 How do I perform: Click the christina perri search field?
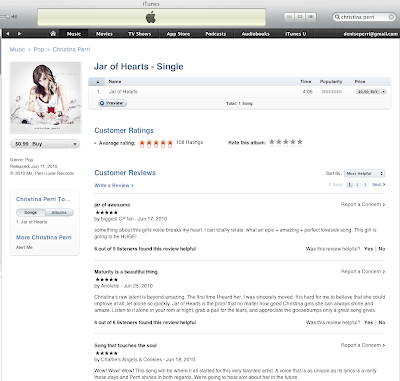(x=364, y=17)
